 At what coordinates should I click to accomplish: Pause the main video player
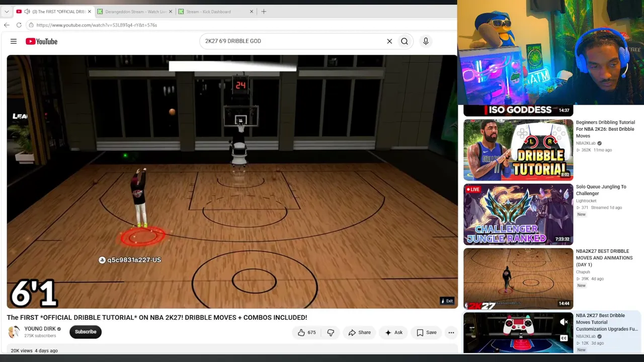[x=232, y=182]
